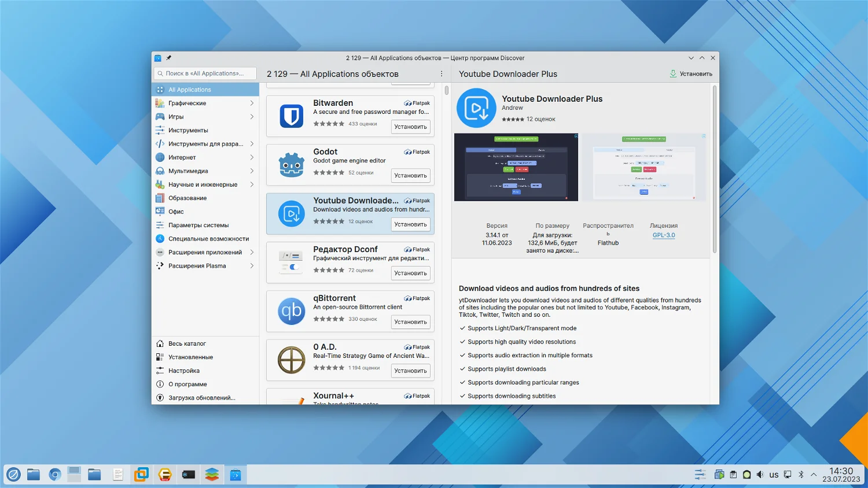Click the Discover store taskbar icon

236,475
